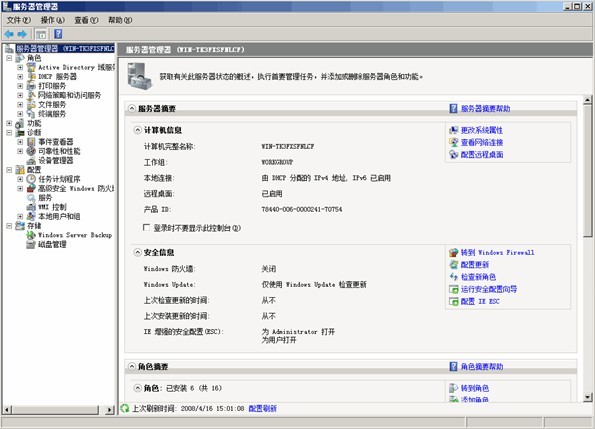
Task: Click left arrow of tree horizontal scrollbar
Action: [7, 410]
